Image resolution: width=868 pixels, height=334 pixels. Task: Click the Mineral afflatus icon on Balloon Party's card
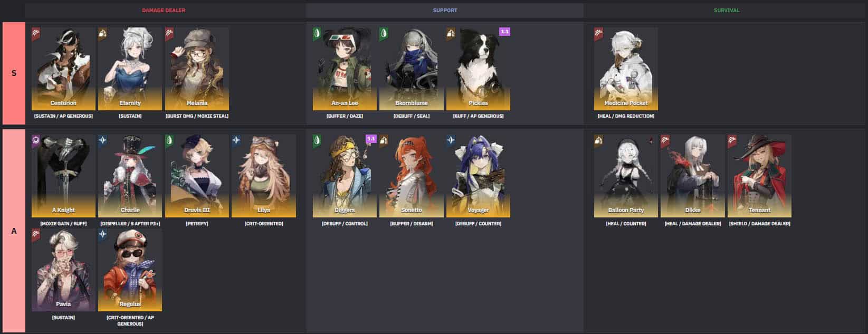click(598, 141)
